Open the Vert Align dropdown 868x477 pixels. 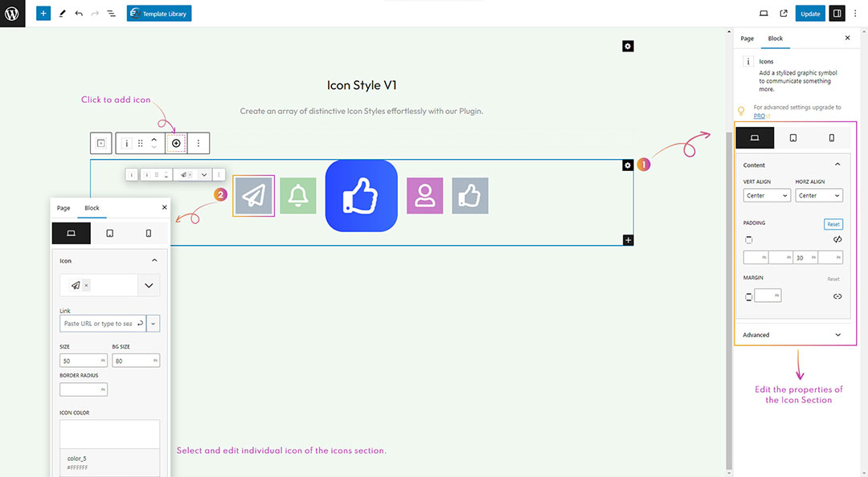(767, 195)
